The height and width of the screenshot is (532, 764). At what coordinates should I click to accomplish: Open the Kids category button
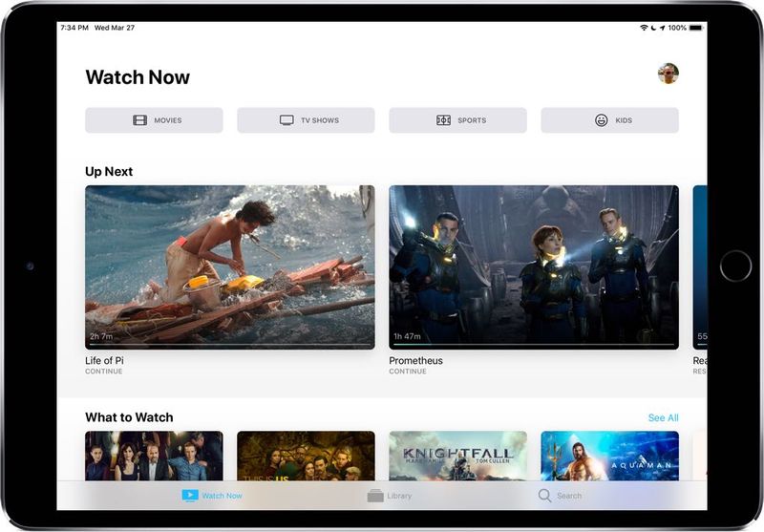[x=609, y=120]
